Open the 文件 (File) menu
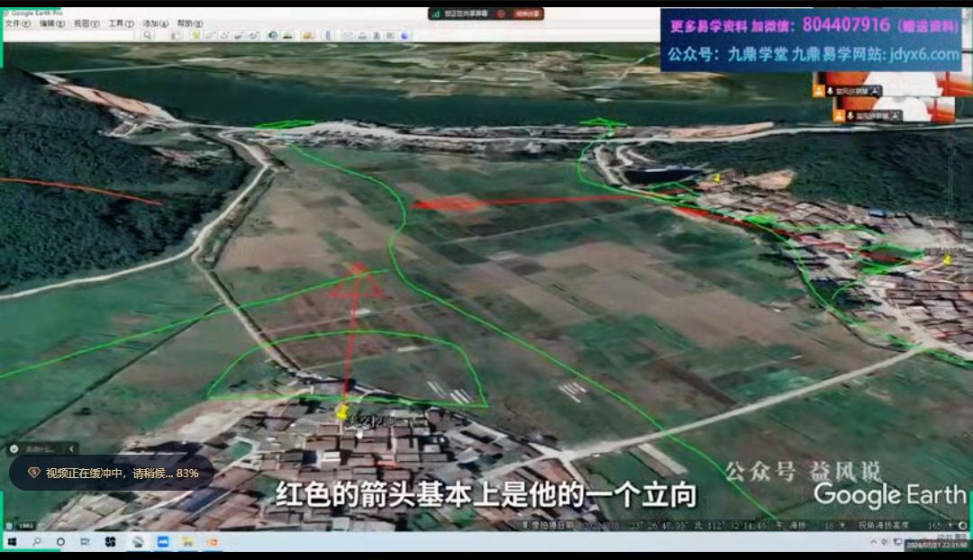Screen dimensions: 973x560 pyautogui.click(x=17, y=23)
